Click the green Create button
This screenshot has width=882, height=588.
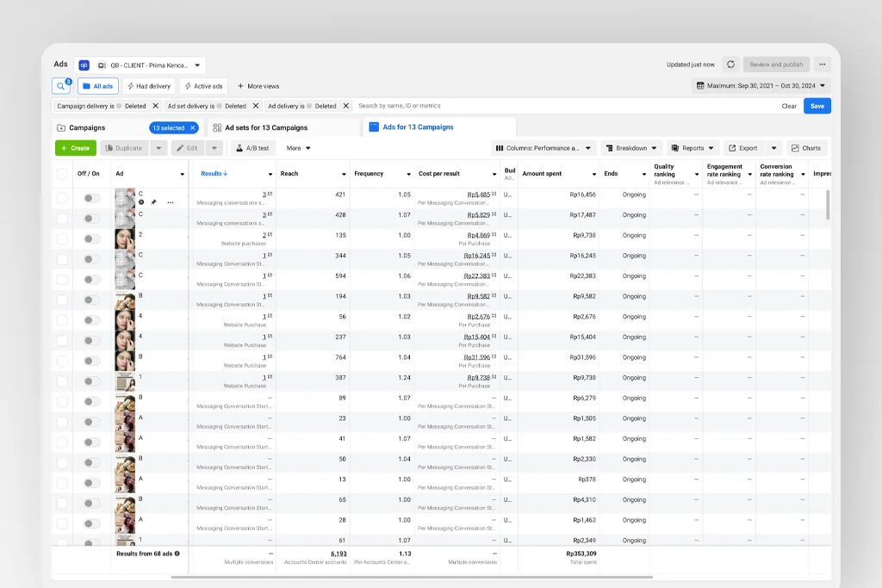pos(76,148)
